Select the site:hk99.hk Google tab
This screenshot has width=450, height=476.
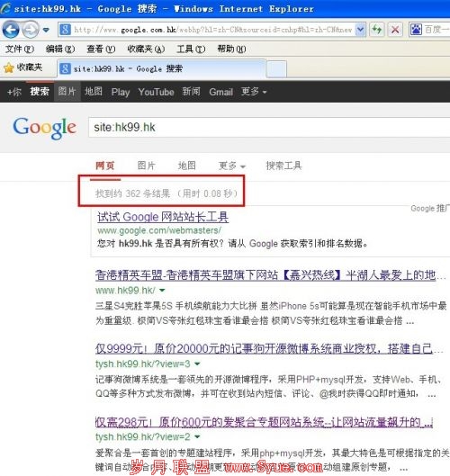161,69
